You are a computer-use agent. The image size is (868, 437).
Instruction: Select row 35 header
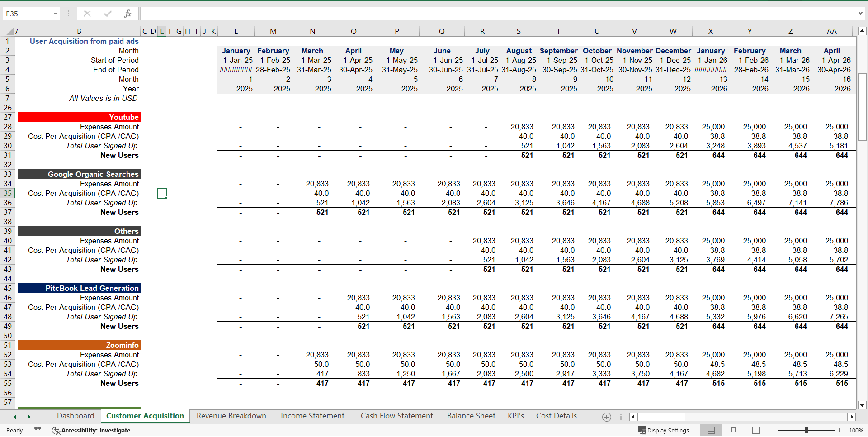coord(8,193)
